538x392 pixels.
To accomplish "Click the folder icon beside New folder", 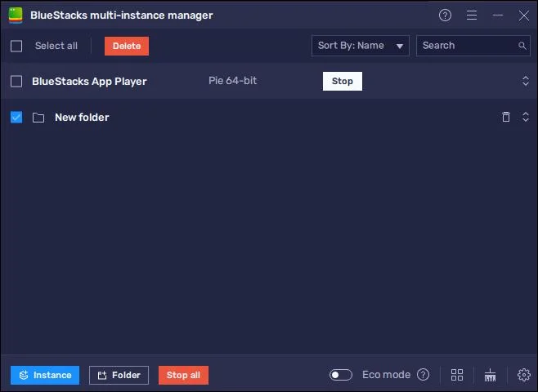I will pyautogui.click(x=38, y=118).
